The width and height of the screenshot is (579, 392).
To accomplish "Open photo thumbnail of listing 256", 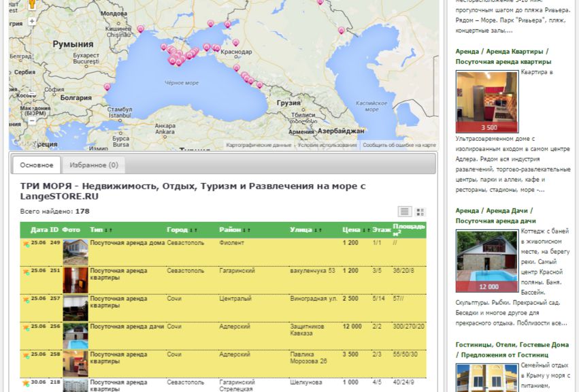I will click(x=76, y=336).
